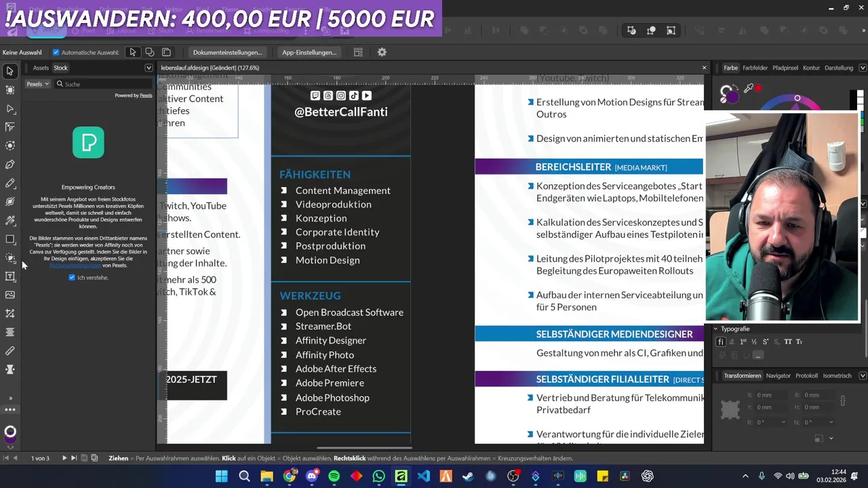Open the Farbfelder tab

click(x=755, y=68)
